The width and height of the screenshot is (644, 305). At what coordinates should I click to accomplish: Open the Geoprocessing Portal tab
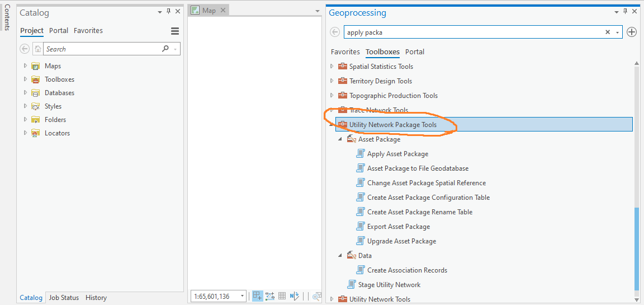[415, 52]
